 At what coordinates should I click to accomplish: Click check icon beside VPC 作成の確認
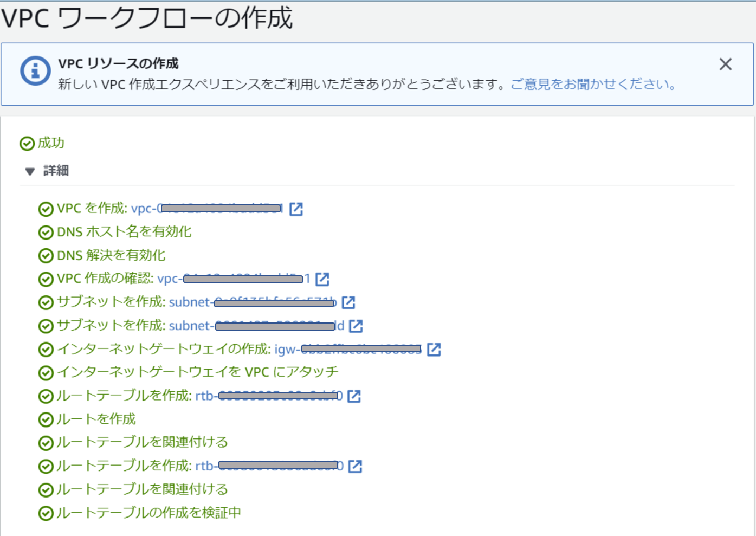pos(46,279)
